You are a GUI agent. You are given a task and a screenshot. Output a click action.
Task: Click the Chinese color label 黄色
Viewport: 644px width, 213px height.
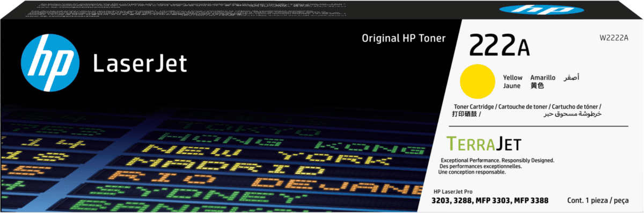pyautogui.click(x=537, y=86)
